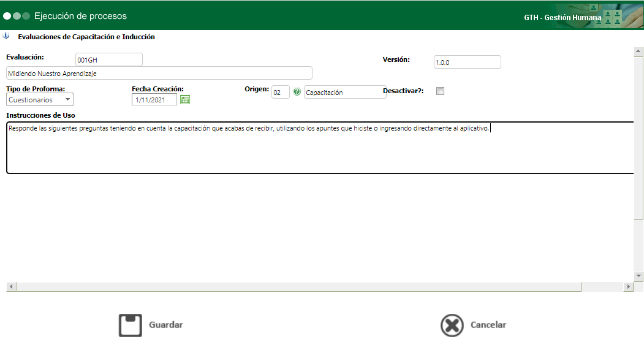
Task: Click the Evaluación: label
Action: coord(25,57)
